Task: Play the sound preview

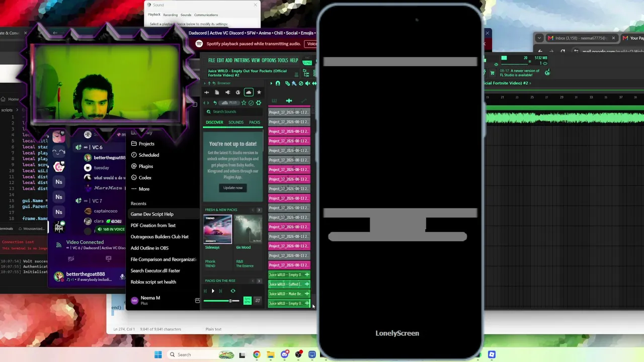Action: pyautogui.click(x=213, y=291)
